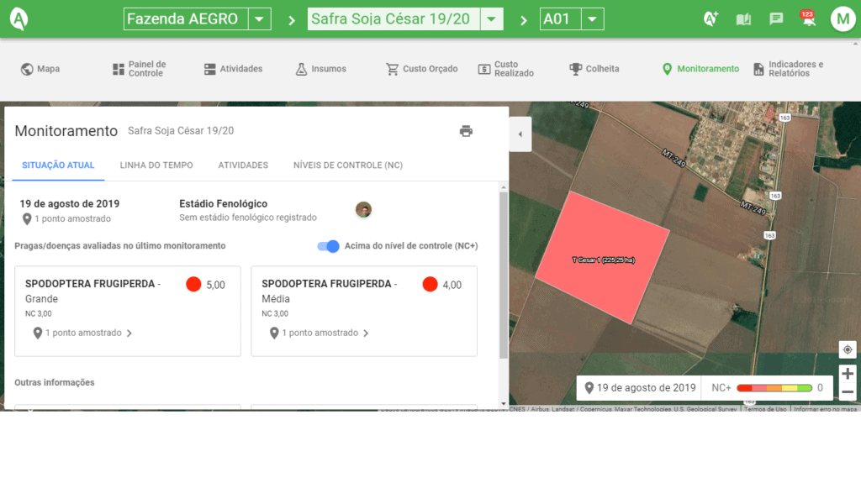Open the chat messages icon
This screenshot has width=861, height=504.
pyautogui.click(x=775, y=18)
